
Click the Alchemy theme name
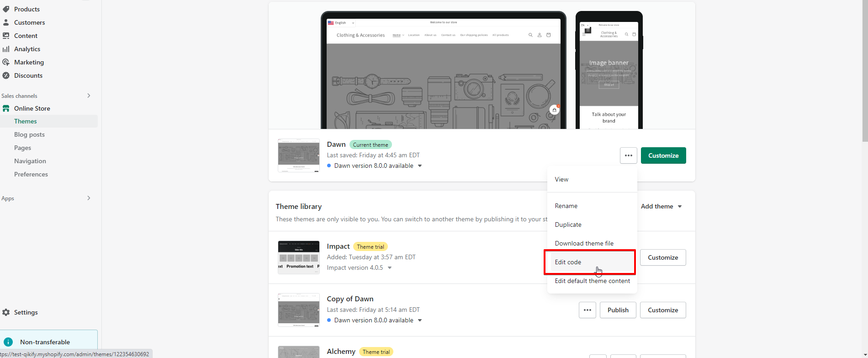341,351
